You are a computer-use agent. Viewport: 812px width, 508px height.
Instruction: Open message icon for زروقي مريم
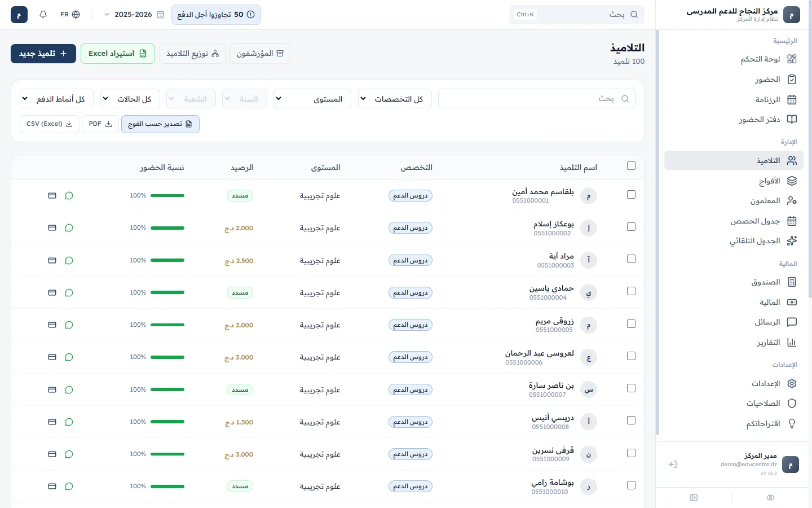69,325
